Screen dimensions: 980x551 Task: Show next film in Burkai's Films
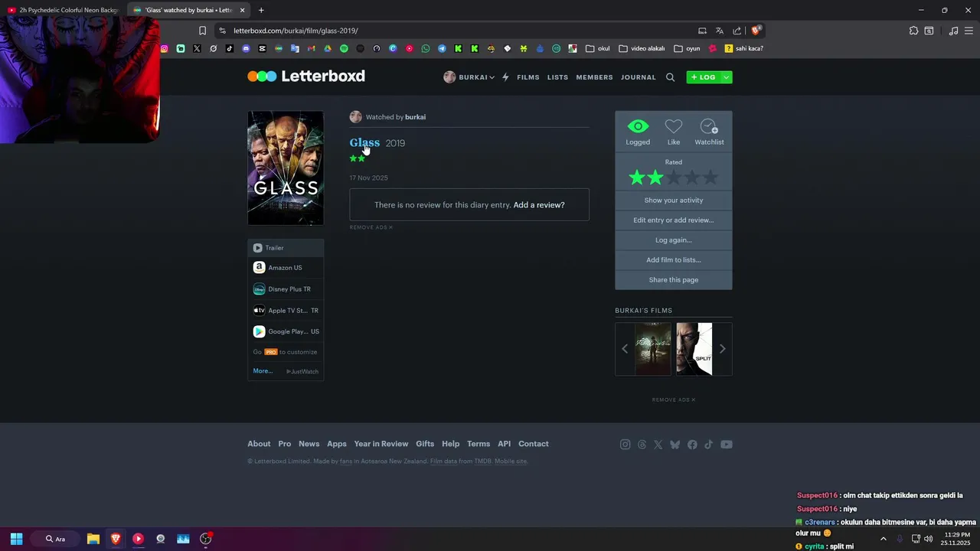pos(722,349)
